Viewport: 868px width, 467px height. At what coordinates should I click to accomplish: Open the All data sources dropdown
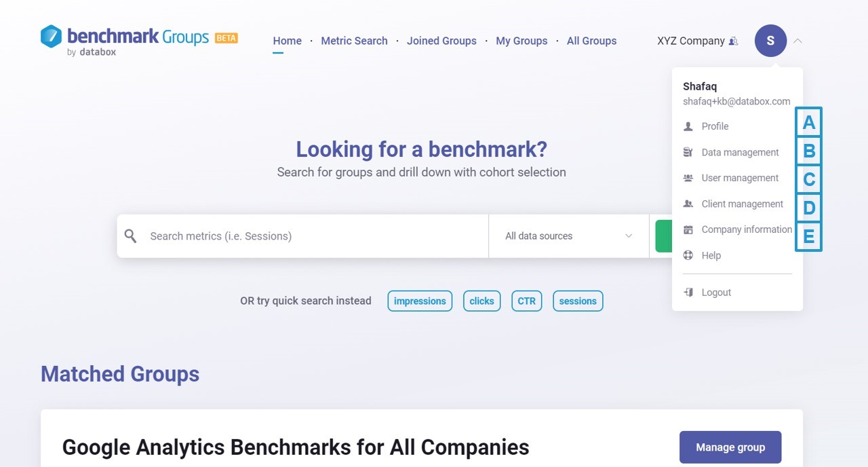(x=568, y=236)
